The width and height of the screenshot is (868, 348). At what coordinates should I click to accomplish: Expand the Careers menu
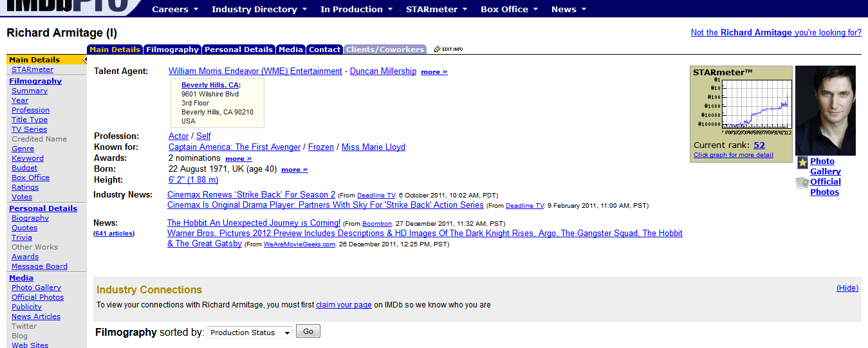pos(175,9)
